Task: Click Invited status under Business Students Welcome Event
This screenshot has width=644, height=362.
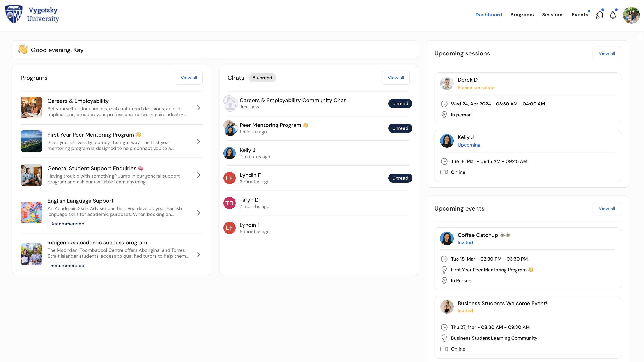Action: point(465,311)
